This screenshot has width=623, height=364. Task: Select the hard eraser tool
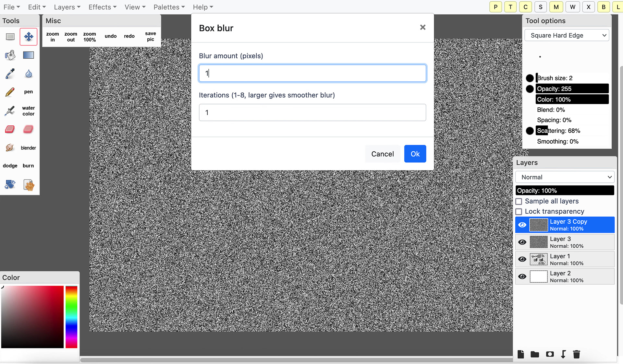coord(10,129)
